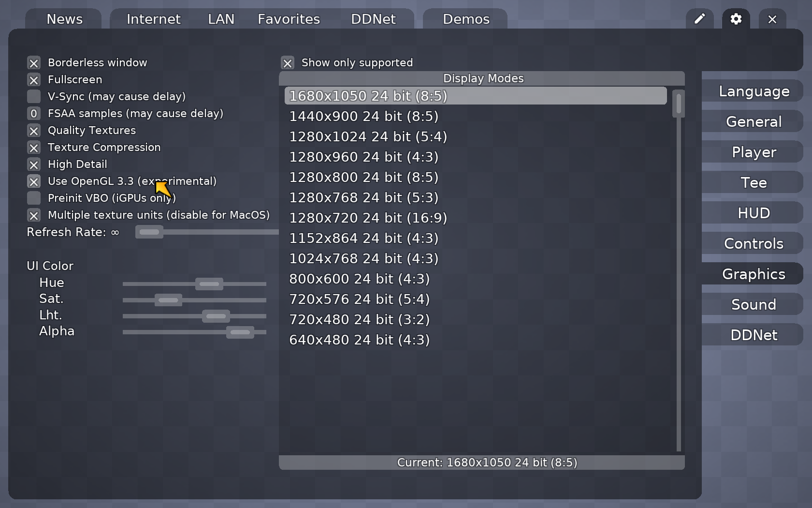
Task: Choose the 1440x900 resolution
Action: pyautogui.click(x=363, y=116)
